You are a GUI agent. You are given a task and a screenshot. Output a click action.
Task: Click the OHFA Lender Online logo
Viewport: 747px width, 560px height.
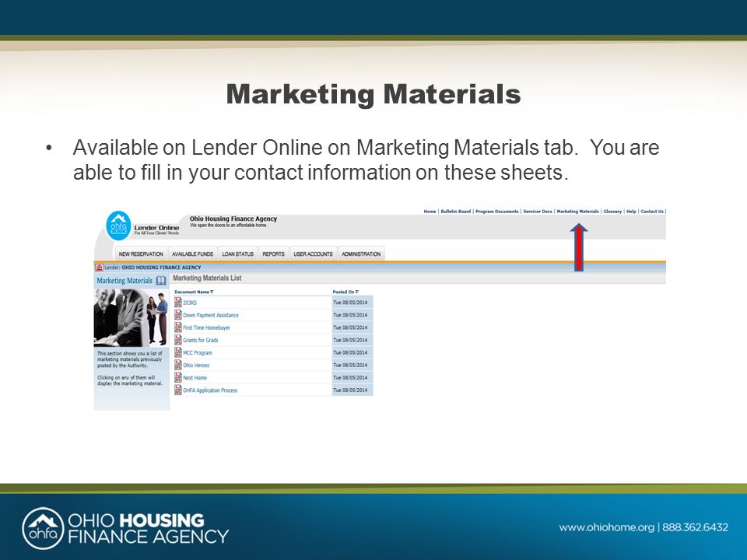coord(118,226)
